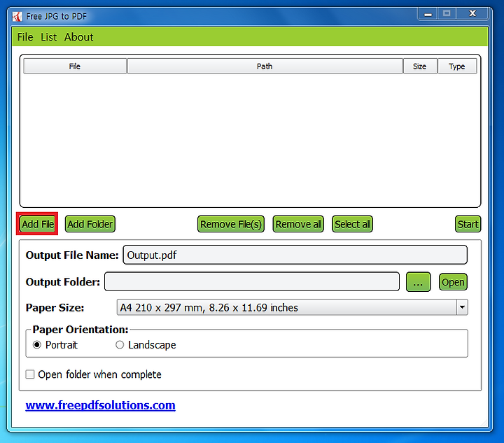Click the Remove File(s) button
The height and width of the screenshot is (443, 504).
tap(231, 224)
